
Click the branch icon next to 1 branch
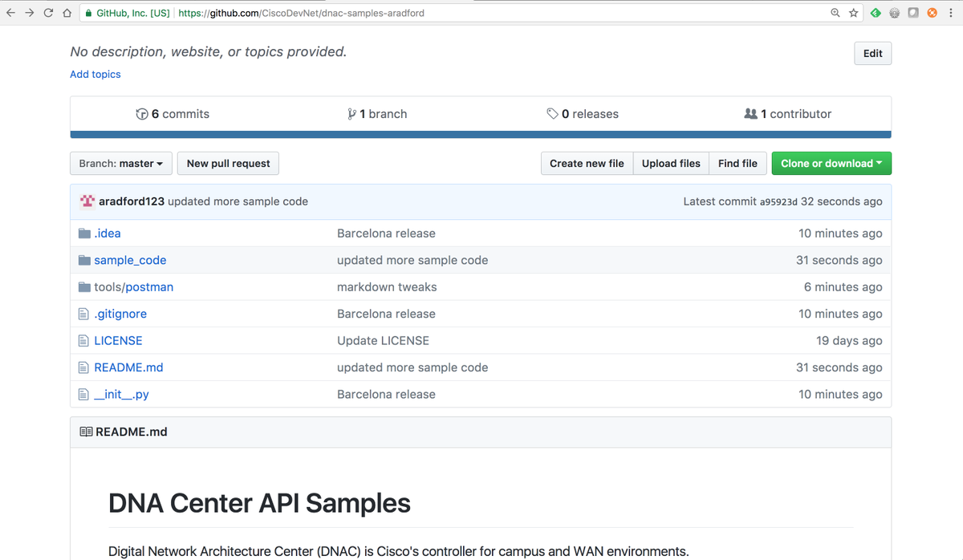click(x=351, y=114)
